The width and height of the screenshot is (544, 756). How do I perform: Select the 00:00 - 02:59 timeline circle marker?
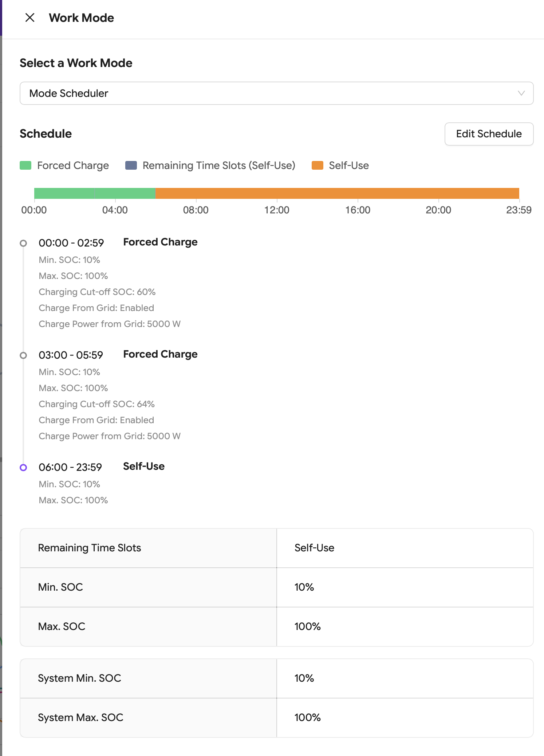pos(23,243)
